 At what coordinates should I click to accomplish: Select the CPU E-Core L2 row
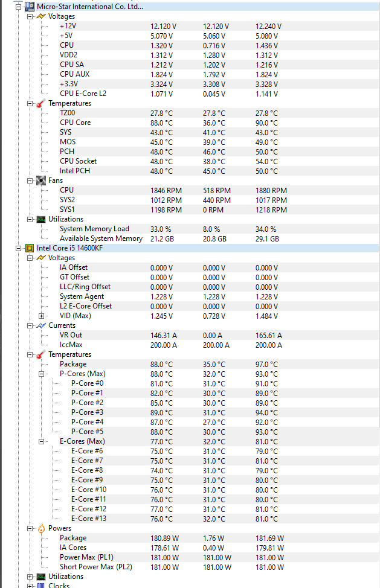point(218,94)
